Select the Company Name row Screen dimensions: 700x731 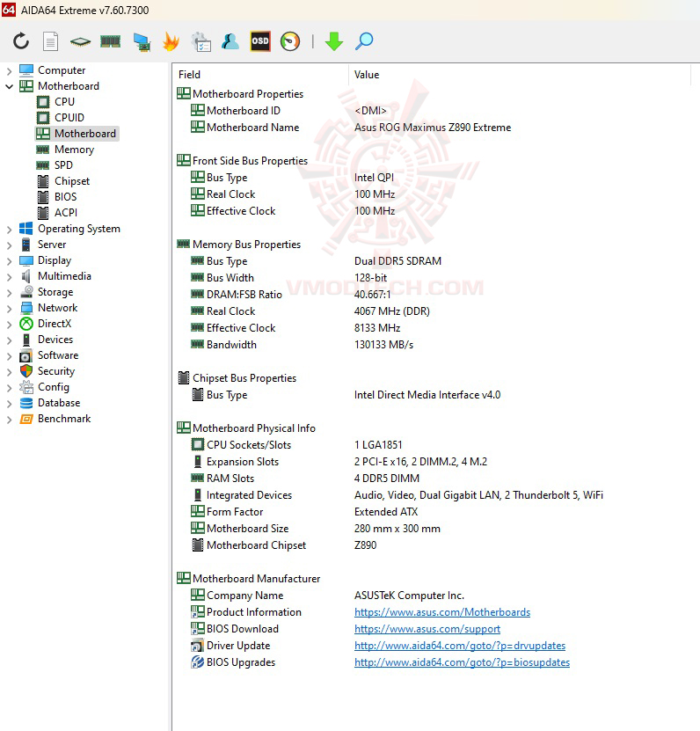coord(327,596)
